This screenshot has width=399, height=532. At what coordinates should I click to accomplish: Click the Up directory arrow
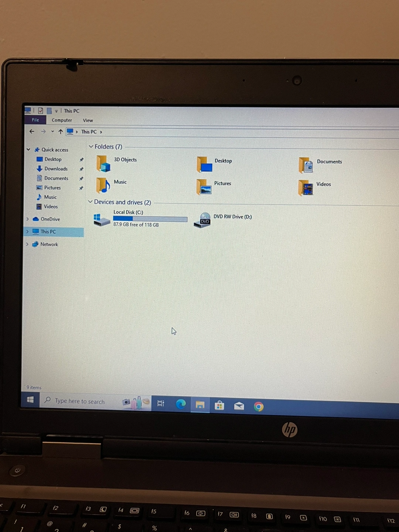pyautogui.click(x=61, y=132)
